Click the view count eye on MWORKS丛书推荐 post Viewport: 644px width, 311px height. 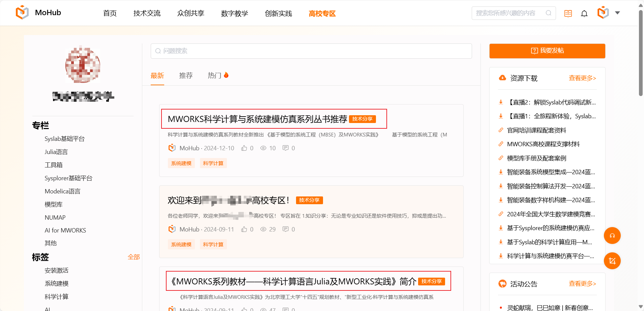pos(263,148)
